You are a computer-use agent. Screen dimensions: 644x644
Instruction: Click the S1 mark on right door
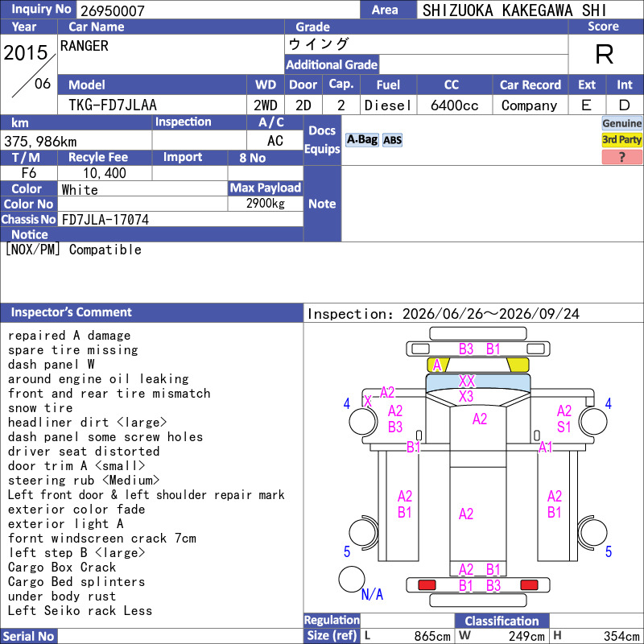click(x=564, y=427)
